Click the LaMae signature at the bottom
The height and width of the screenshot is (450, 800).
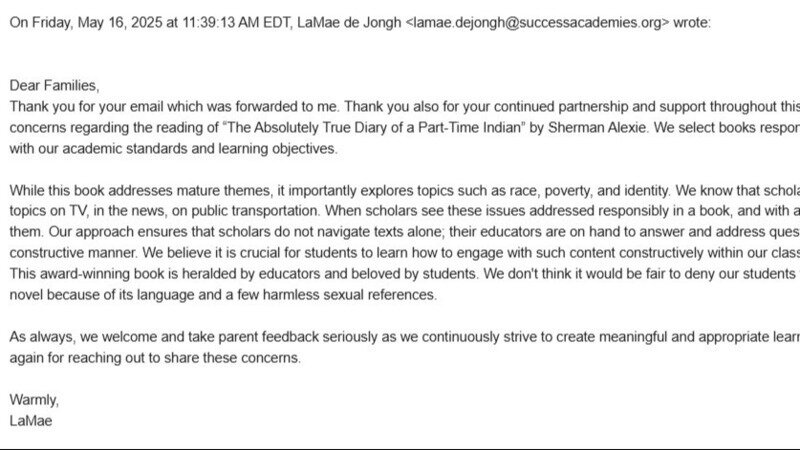coord(30,421)
